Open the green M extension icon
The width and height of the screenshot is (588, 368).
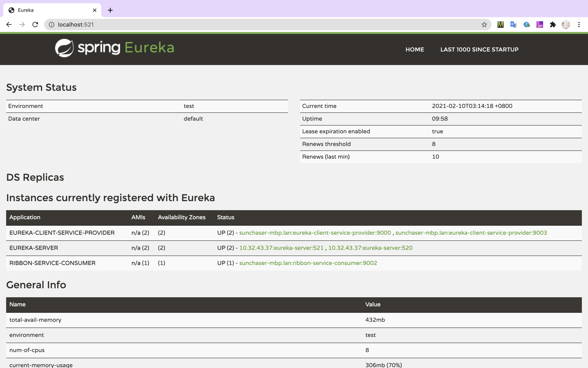[500, 25]
